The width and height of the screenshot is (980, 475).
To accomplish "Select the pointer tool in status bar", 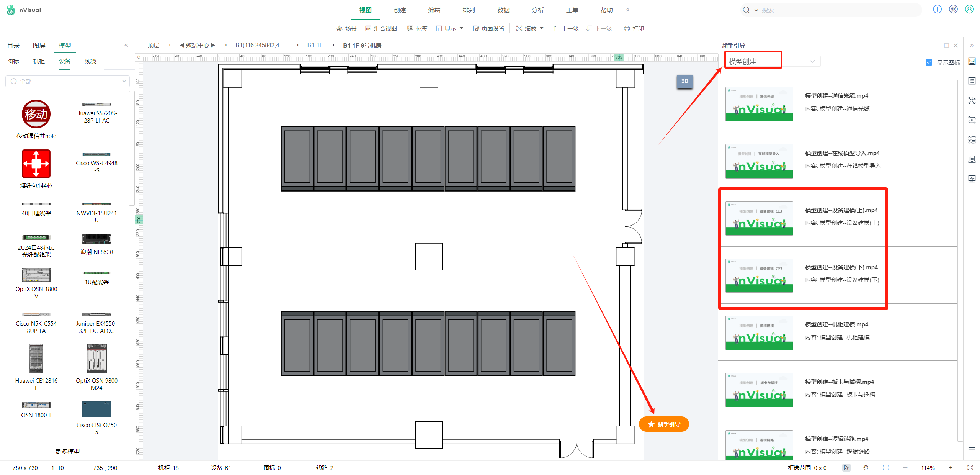I will coord(846,468).
